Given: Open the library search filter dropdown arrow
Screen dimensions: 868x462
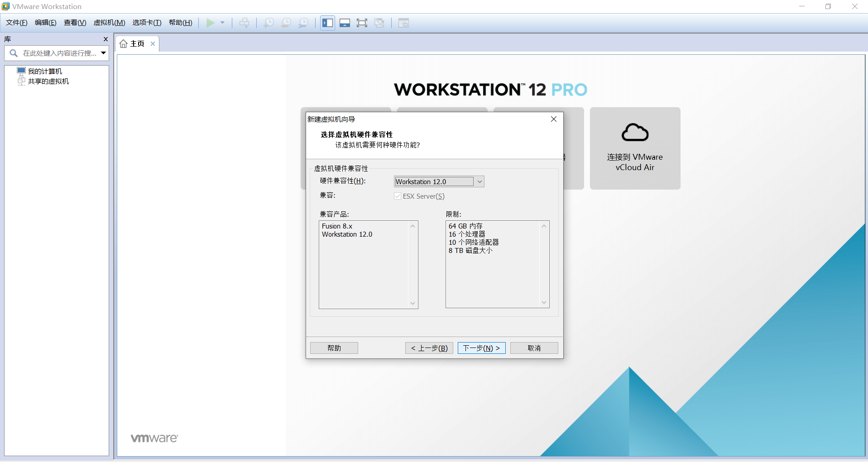Looking at the screenshot, I should click(104, 53).
